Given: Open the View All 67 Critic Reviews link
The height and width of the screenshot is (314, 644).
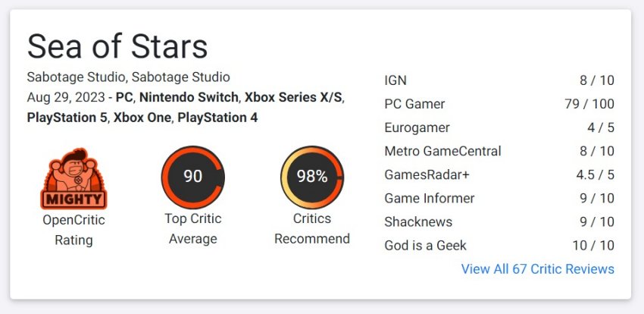Looking at the screenshot, I should [538, 268].
